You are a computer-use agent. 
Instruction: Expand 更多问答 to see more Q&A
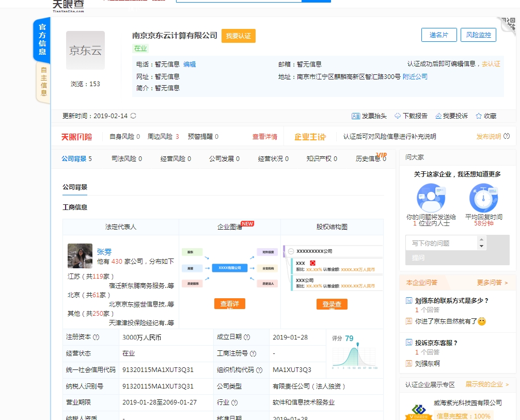[x=492, y=283]
